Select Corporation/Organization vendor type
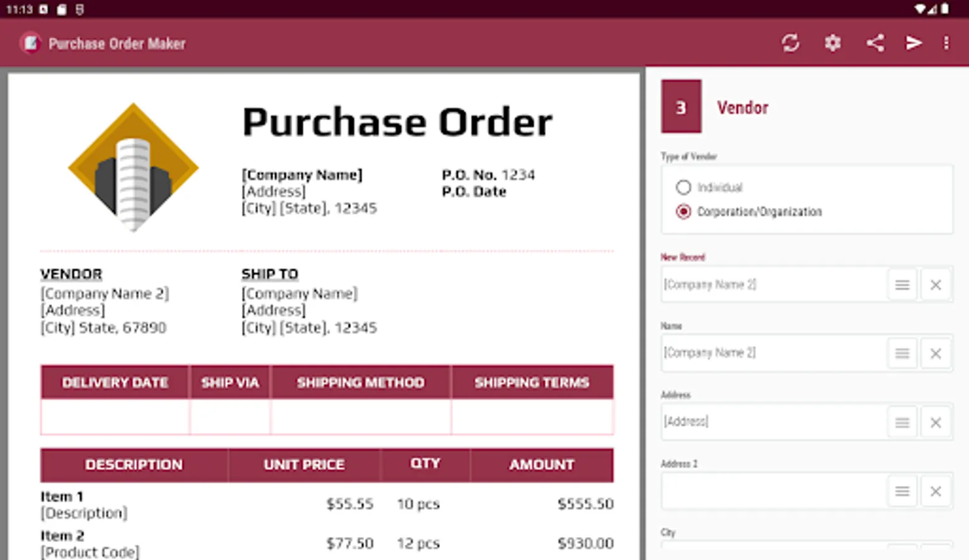This screenshot has width=969, height=560. point(683,212)
